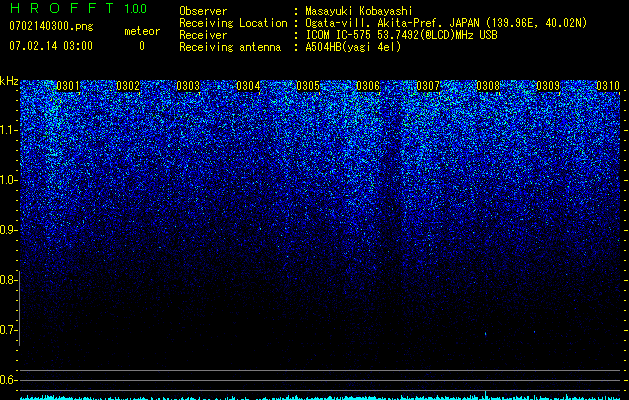
Task: Click the date stamp 07.02.14 03:00
Action: 51,46
